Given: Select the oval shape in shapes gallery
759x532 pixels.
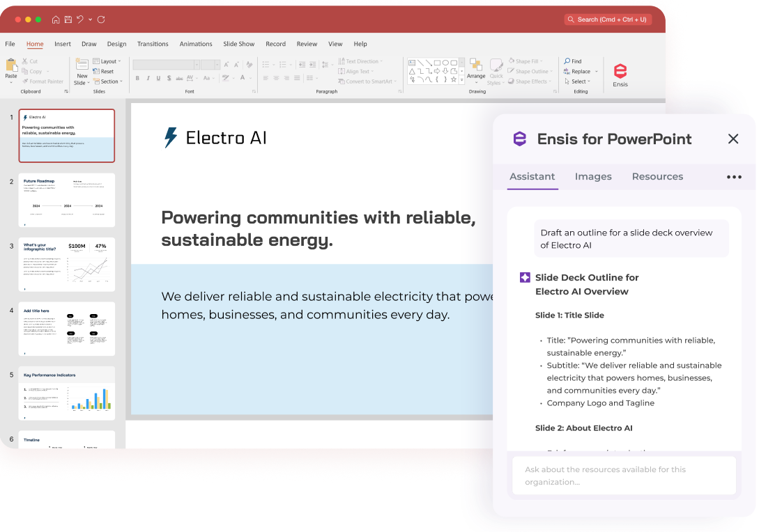Looking at the screenshot, I should [445, 63].
